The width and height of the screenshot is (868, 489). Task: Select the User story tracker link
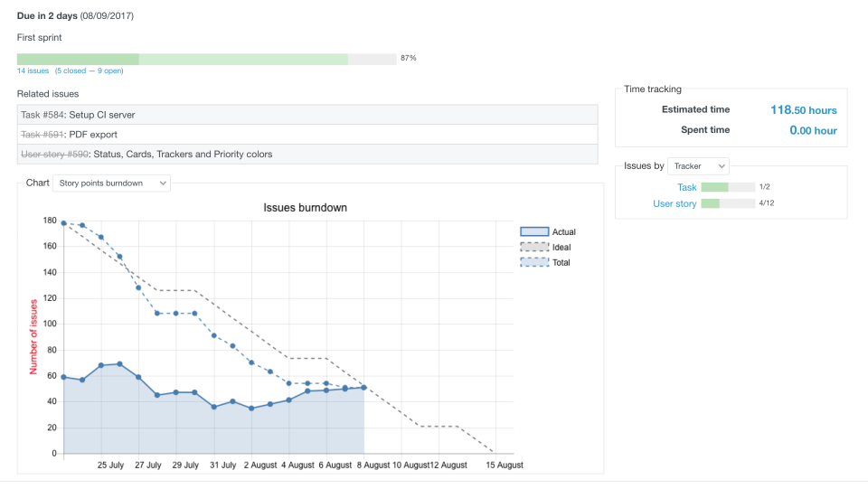[675, 203]
